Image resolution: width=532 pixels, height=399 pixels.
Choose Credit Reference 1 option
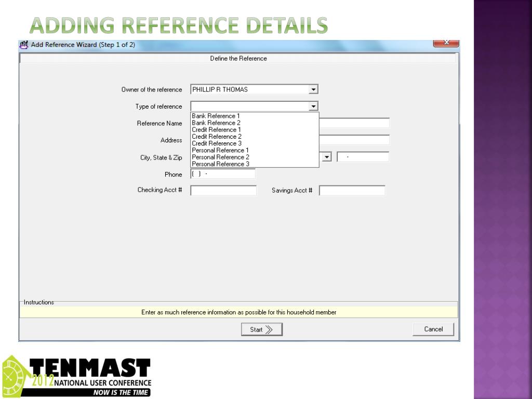click(217, 129)
